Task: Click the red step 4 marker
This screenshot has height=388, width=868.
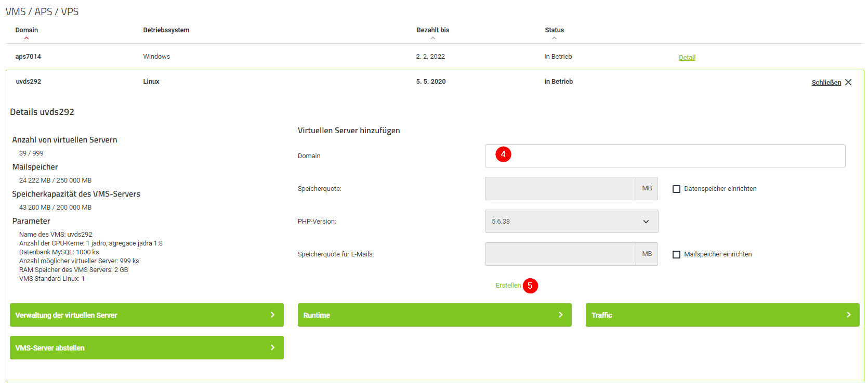Action: 503,154
